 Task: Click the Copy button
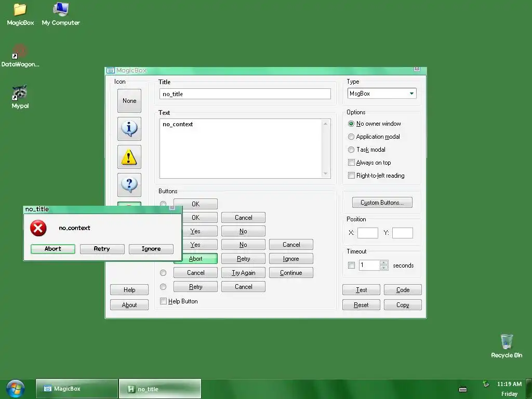(x=403, y=304)
